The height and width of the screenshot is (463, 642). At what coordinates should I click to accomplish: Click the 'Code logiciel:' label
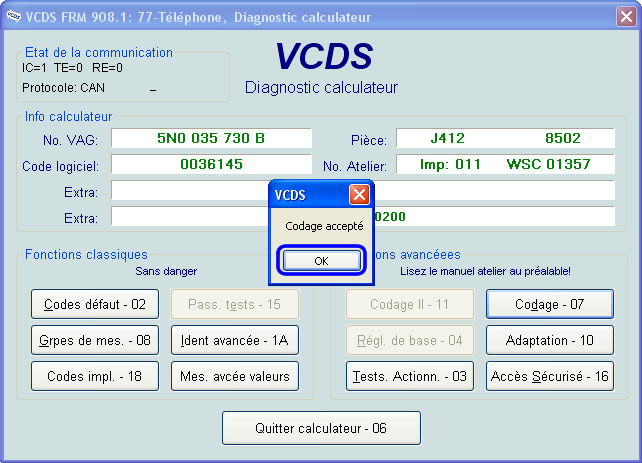pos(61,167)
